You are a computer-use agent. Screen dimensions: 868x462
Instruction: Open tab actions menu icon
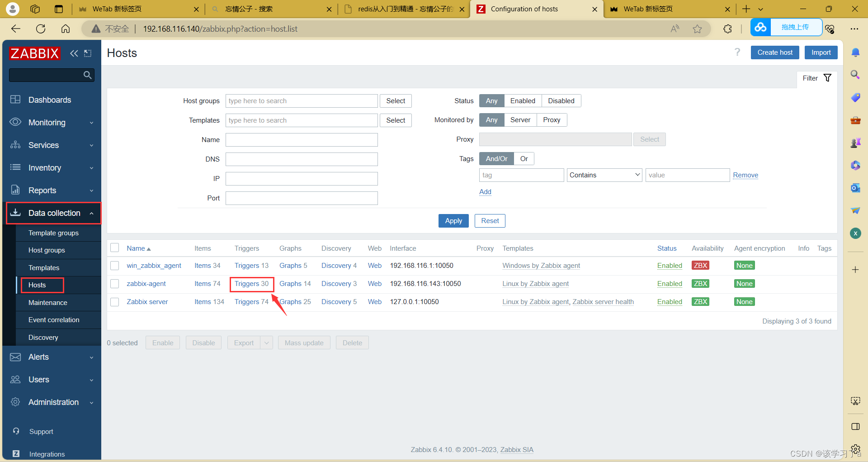59,9
